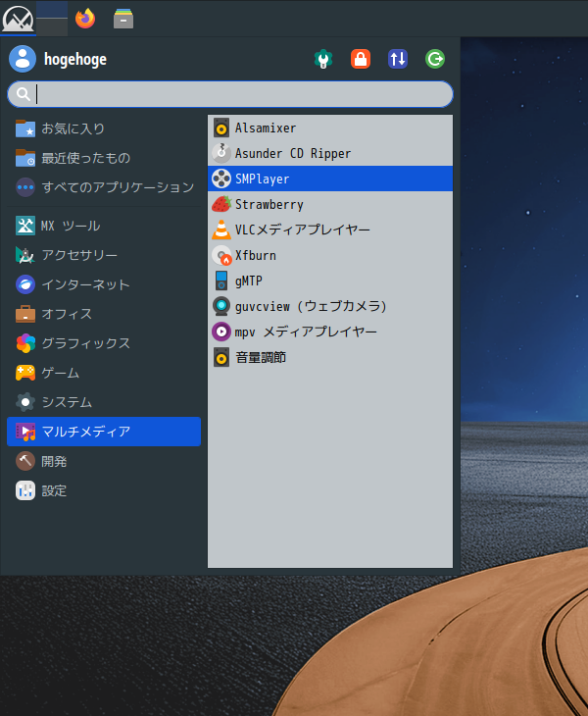This screenshot has width=588, height=716.
Task: Launch Asunder CD Ripper by its label
Action: pyautogui.click(x=293, y=153)
